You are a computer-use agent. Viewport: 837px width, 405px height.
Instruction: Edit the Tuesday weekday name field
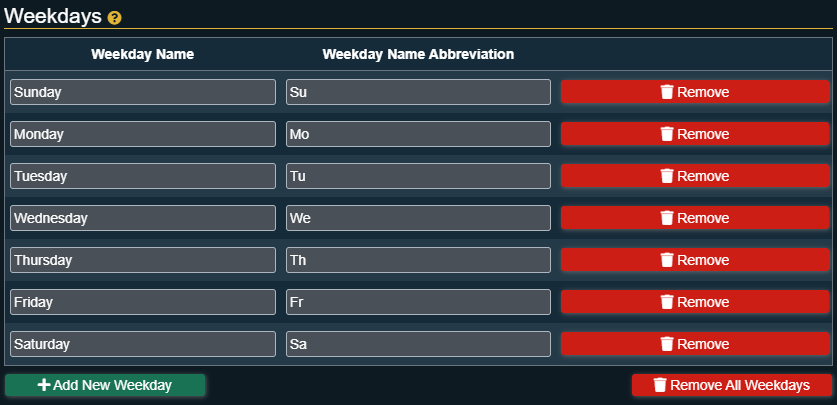pos(142,176)
